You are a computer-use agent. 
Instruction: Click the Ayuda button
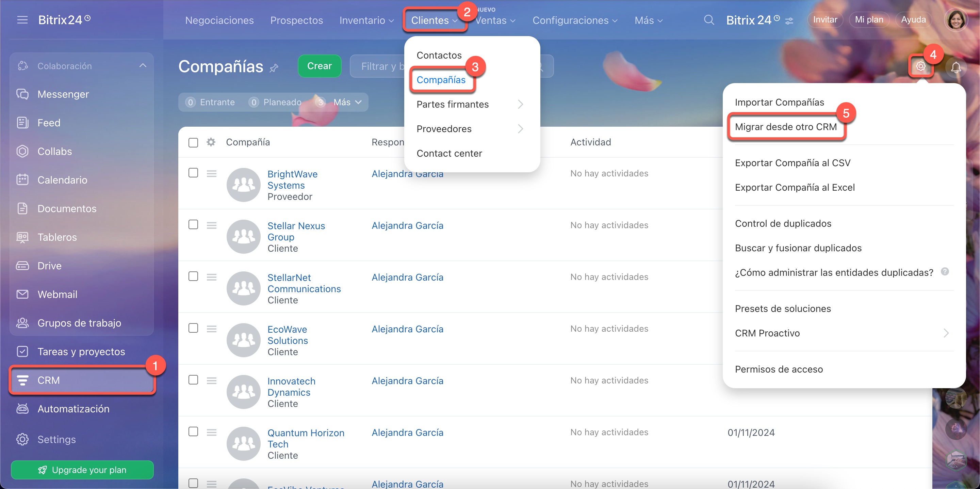(x=913, y=19)
